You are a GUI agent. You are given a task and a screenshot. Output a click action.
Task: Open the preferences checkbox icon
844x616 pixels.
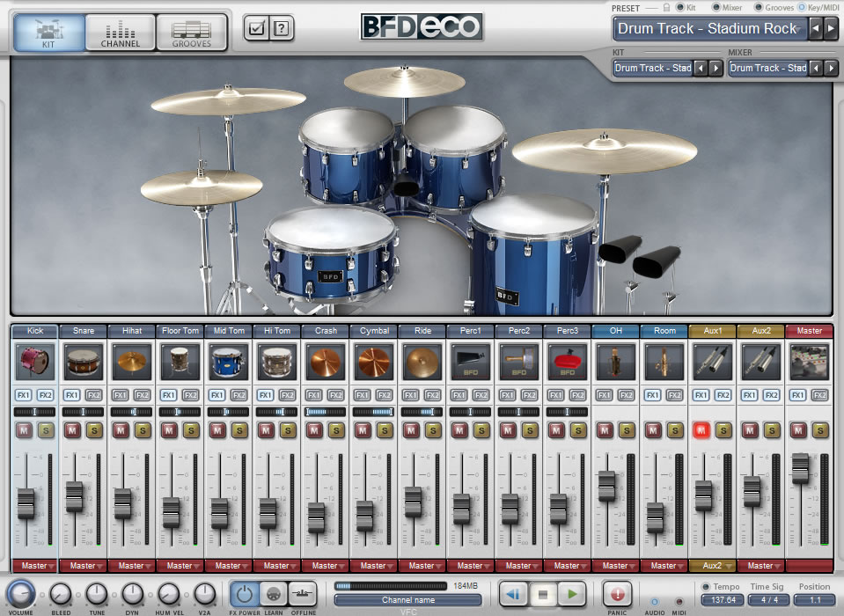pyautogui.click(x=256, y=27)
